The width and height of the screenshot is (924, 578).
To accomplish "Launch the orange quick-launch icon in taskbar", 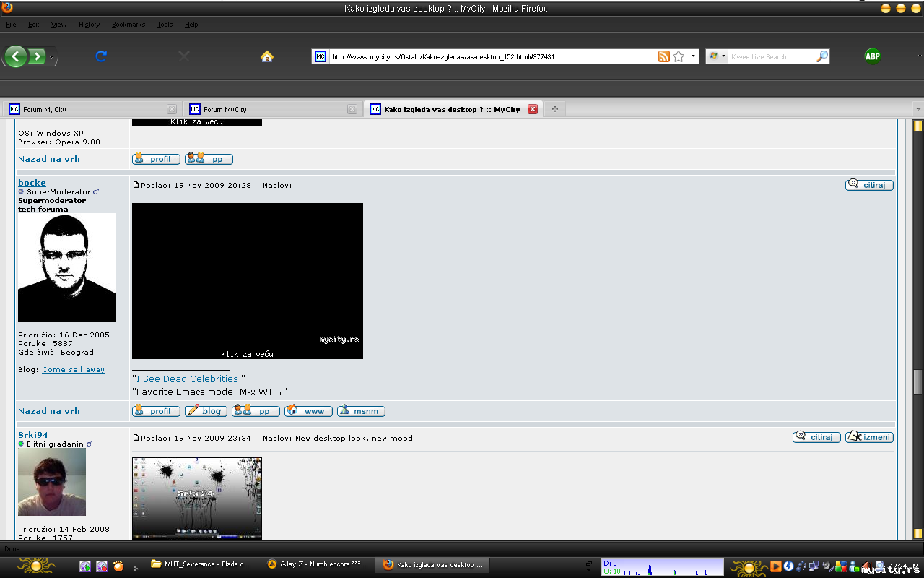I will (118, 566).
